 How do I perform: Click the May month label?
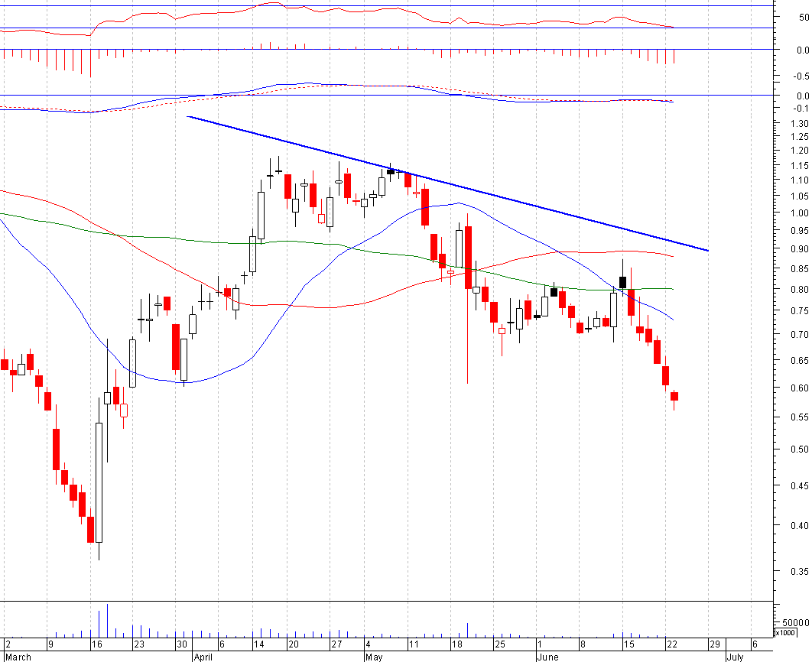click(374, 657)
